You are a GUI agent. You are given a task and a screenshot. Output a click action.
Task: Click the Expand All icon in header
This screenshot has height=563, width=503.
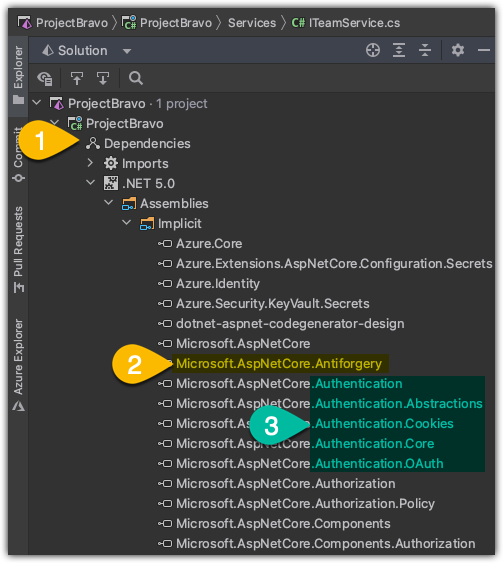[x=399, y=50]
